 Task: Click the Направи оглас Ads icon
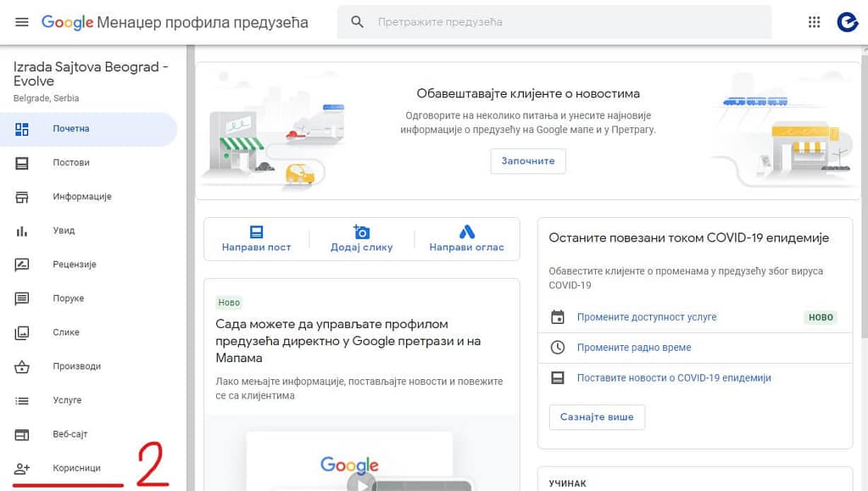466,232
